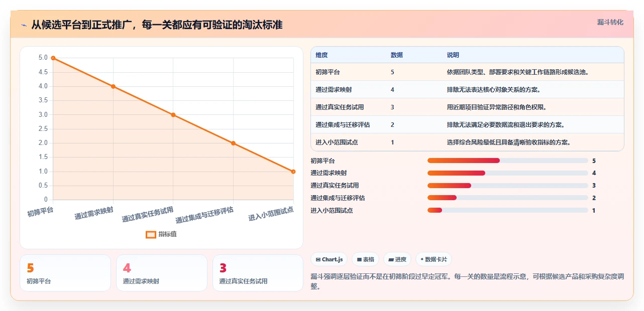Click the 数据 column header
Screen dimensions: 644x311
point(396,55)
